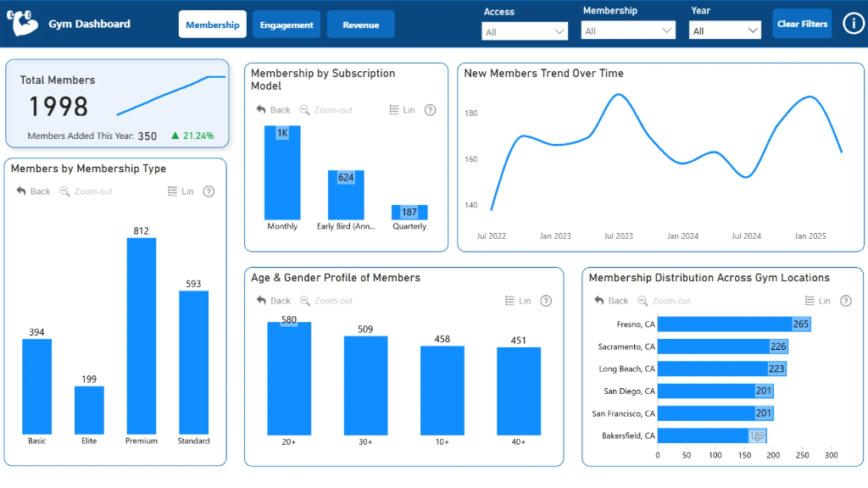Select the 10+ age group bar
Screen dimensions: 868x488
[x=442, y=391]
